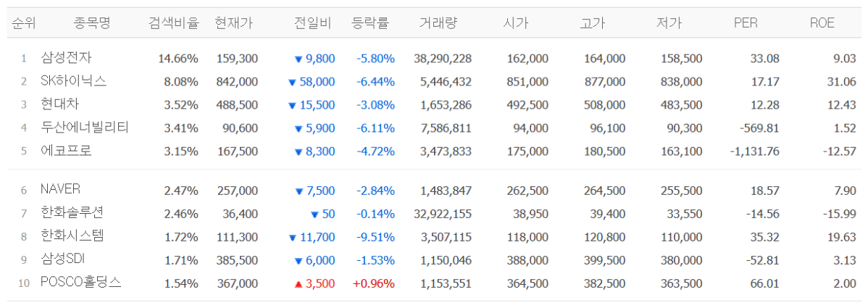Image resolution: width=868 pixels, height=308 pixels.
Task: Select the -5.80% change rate
Action: (x=375, y=58)
